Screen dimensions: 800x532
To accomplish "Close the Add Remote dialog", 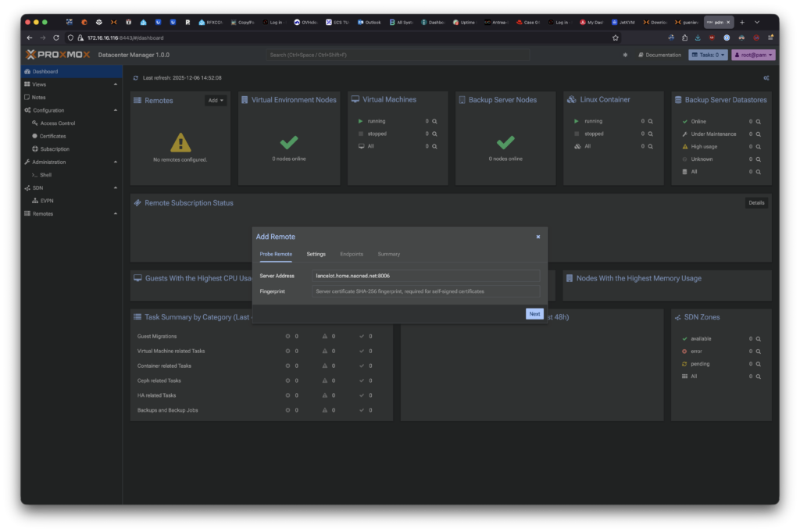I will click(537, 237).
